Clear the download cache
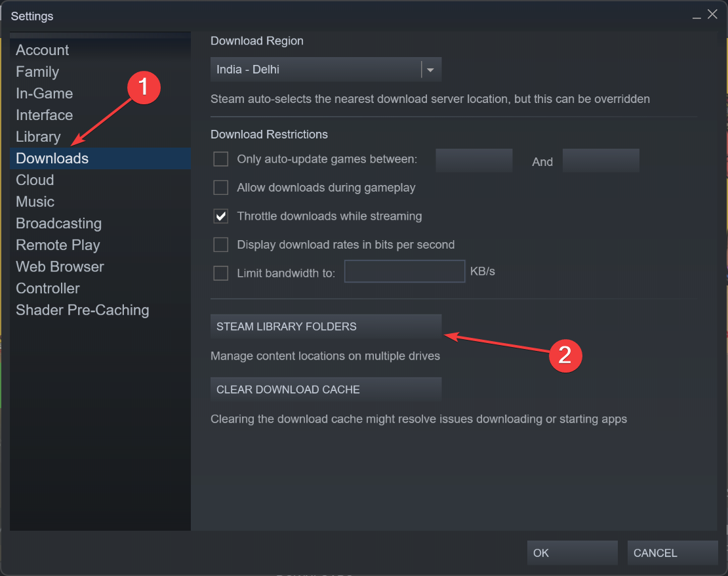 pyautogui.click(x=326, y=389)
